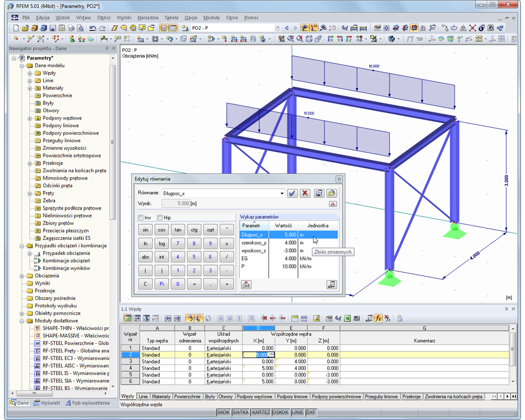The height and width of the screenshot is (420, 525).
Task: Confirm the equation with the green checkmark
Action: pyautogui.click(x=292, y=193)
